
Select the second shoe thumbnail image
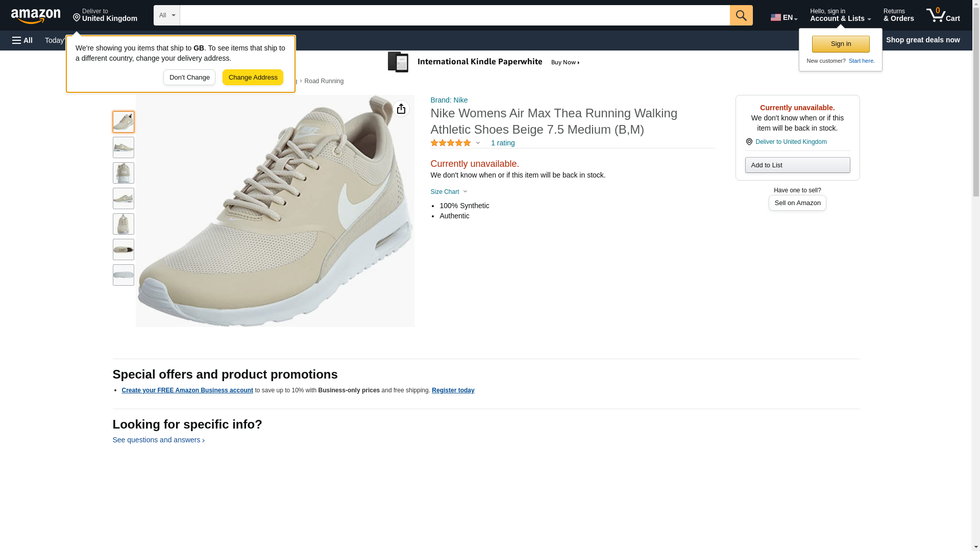tap(124, 147)
